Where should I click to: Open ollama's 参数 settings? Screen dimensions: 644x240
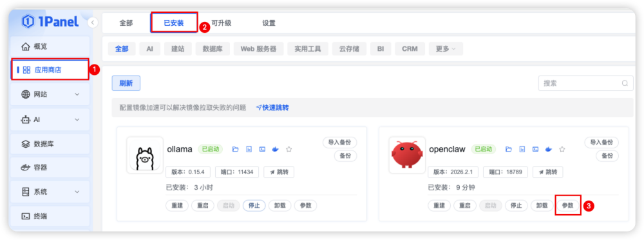[x=305, y=205]
